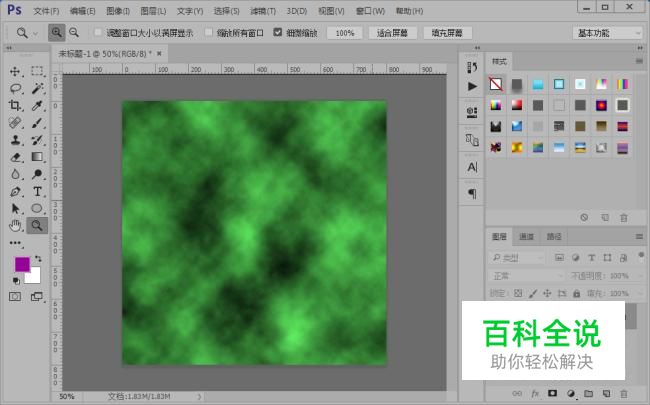The image size is (650, 405).
Task: Reset to default black and white colors
Action: pyautogui.click(x=16, y=281)
